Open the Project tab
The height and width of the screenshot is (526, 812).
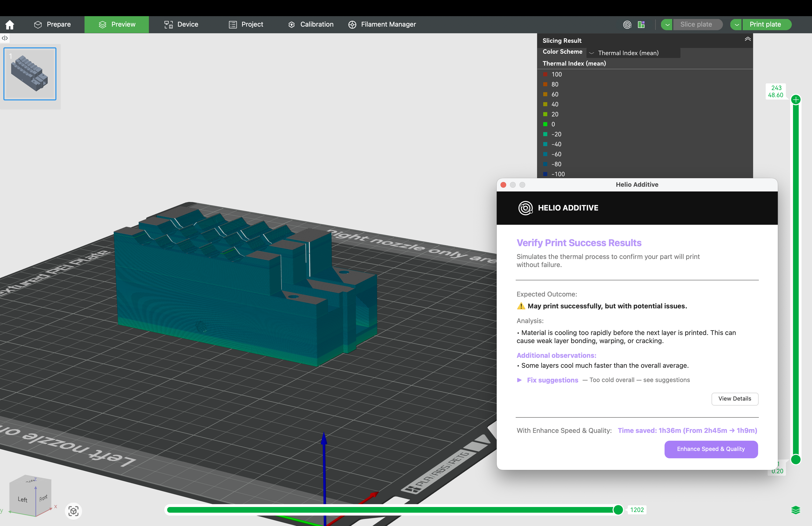coord(246,24)
